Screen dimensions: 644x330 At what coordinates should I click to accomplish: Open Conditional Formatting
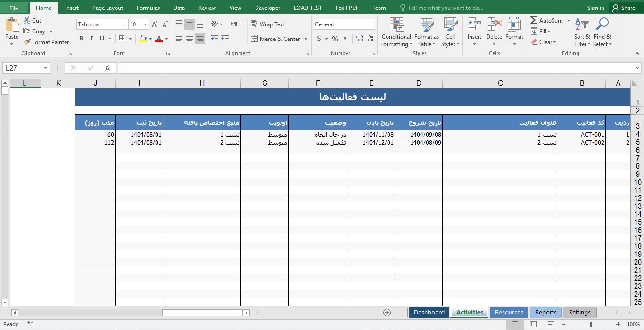tap(396, 32)
